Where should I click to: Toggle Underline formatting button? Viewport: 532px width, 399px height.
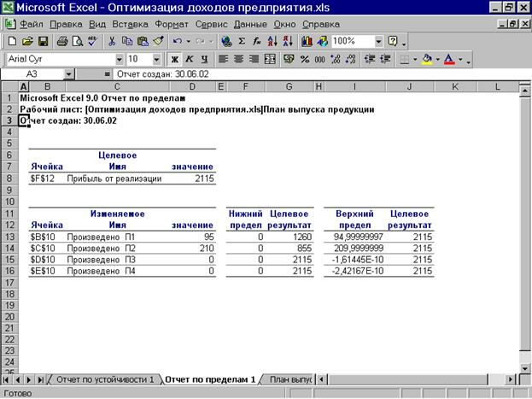[x=203, y=60]
